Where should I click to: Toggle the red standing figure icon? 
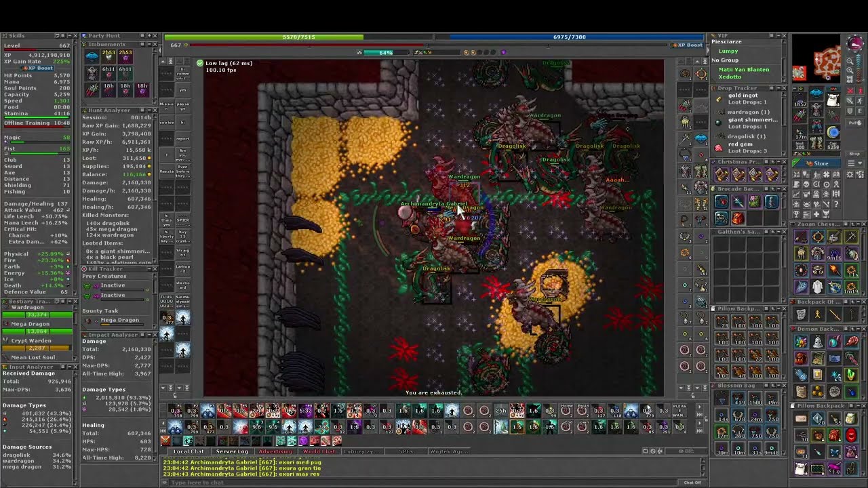[860, 90]
